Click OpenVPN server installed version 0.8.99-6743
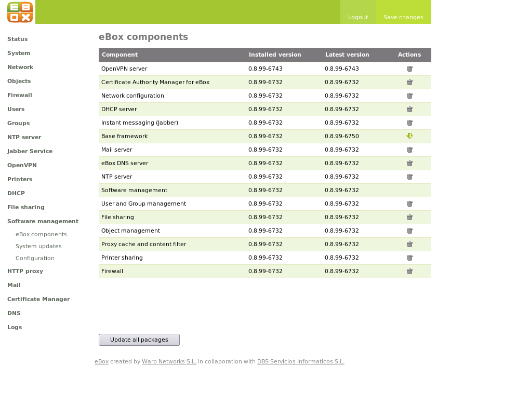The width and height of the screenshot is (530, 420). coord(266,69)
